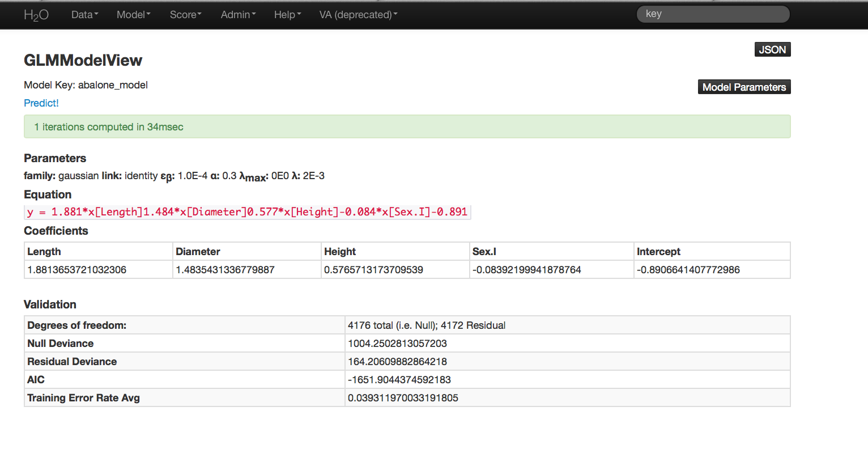Follow the Predict! link
This screenshot has height=449, width=868.
click(x=41, y=103)
